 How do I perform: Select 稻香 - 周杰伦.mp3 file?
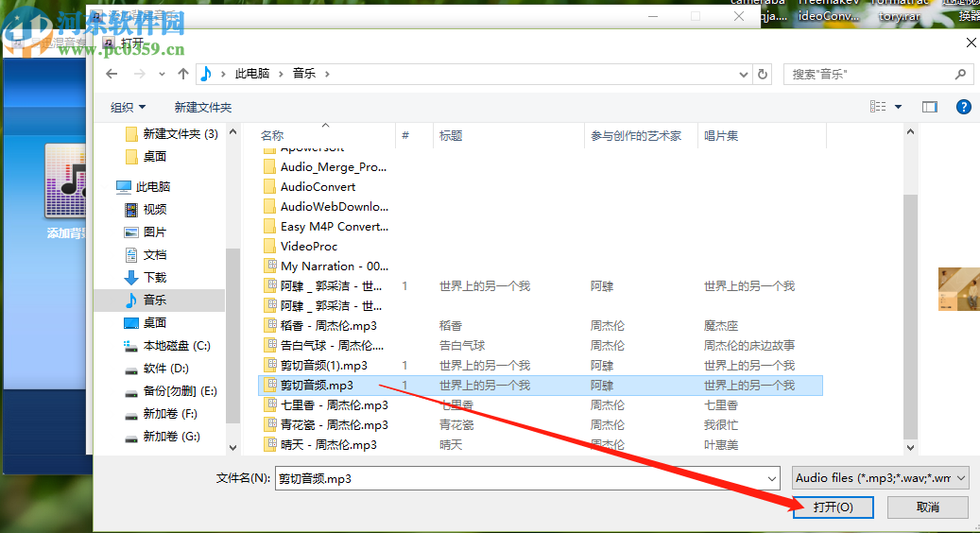(x=320, y=325)
